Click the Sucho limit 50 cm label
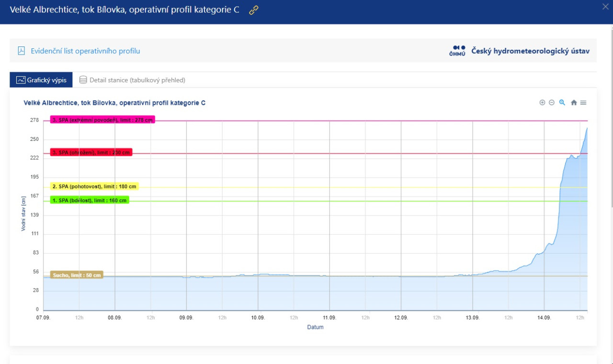The image size is (613, 364). [77, 275]
